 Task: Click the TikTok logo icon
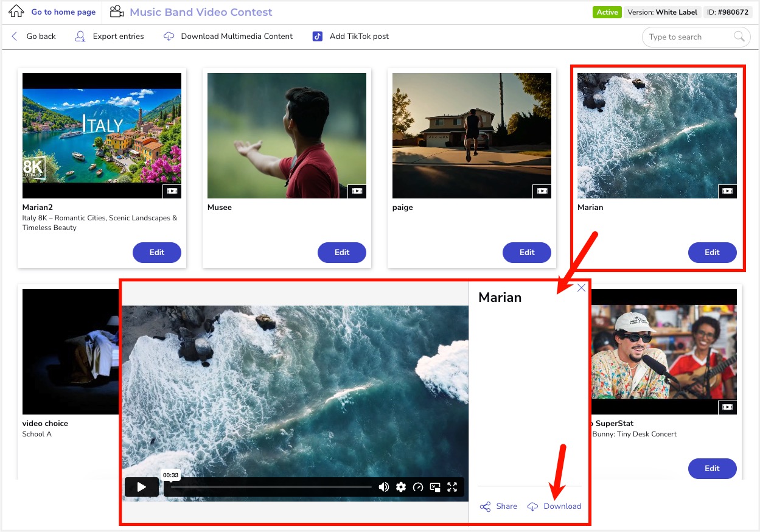pos(317,37)
